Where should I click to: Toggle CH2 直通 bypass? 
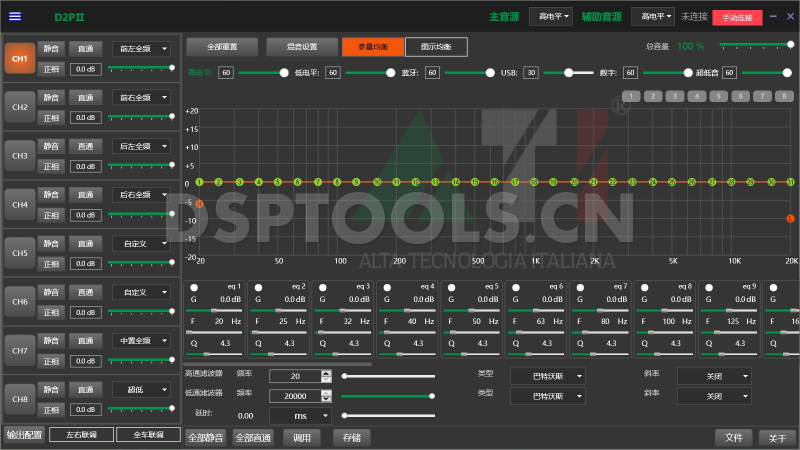[x=85, y=97]
